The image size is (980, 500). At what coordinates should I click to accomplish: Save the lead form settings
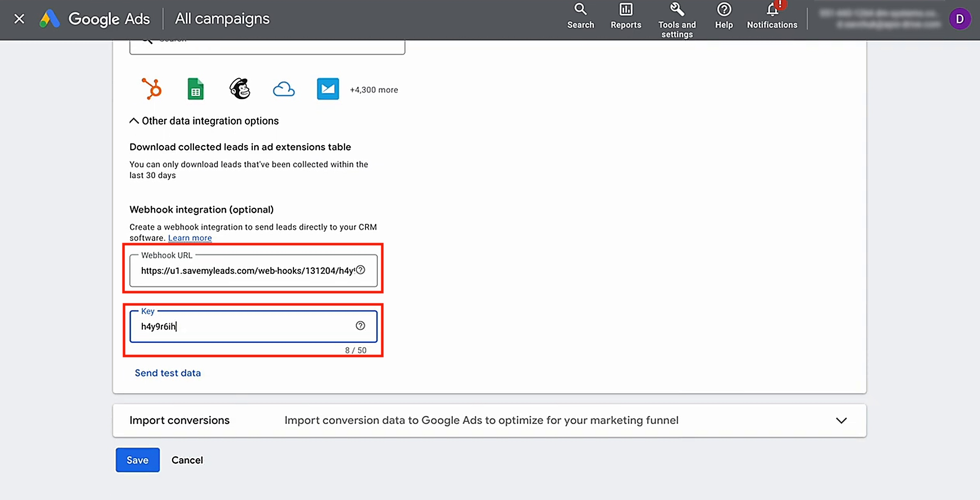click(x=138, y=460)
